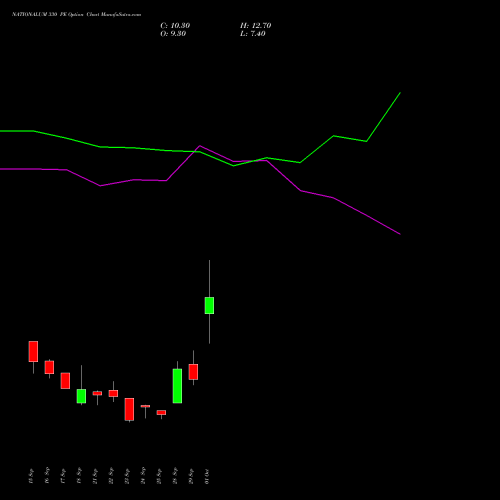Click the low value L: 7.40
The image size is (500, 500).
coord(253,34)
